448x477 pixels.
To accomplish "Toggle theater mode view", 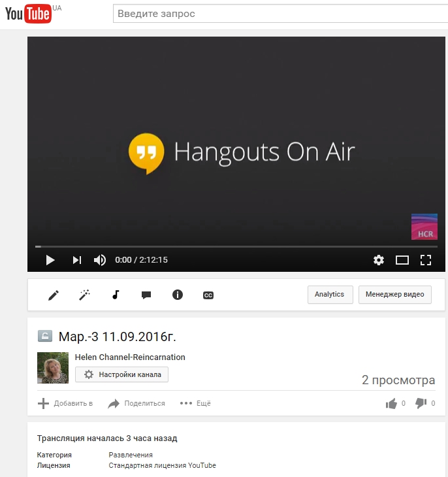I will (402, 260).
